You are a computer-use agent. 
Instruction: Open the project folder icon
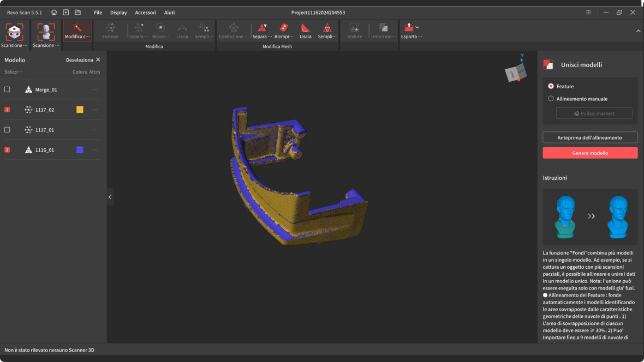click(77, 13)
